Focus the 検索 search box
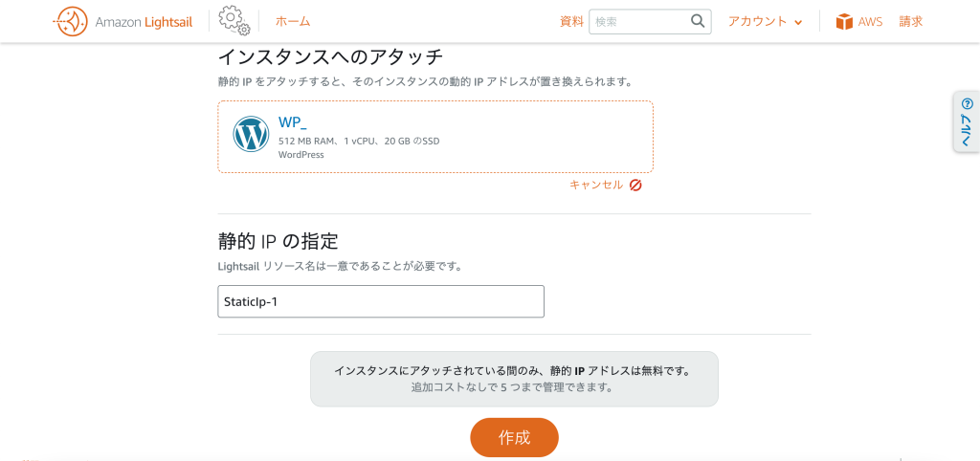Viewport: 980px width, 461px height. coord(638,21)
